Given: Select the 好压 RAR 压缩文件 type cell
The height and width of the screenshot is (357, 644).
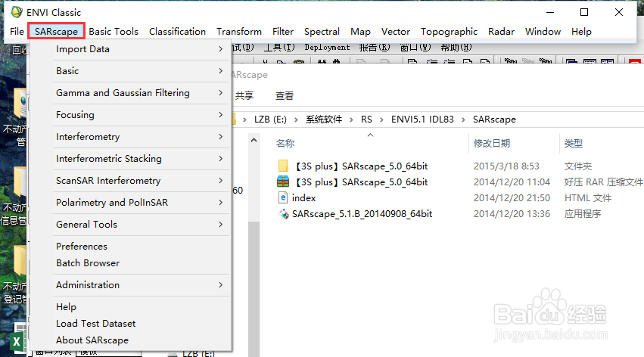Looking at the screenshot, I should [x=603, y=182].
